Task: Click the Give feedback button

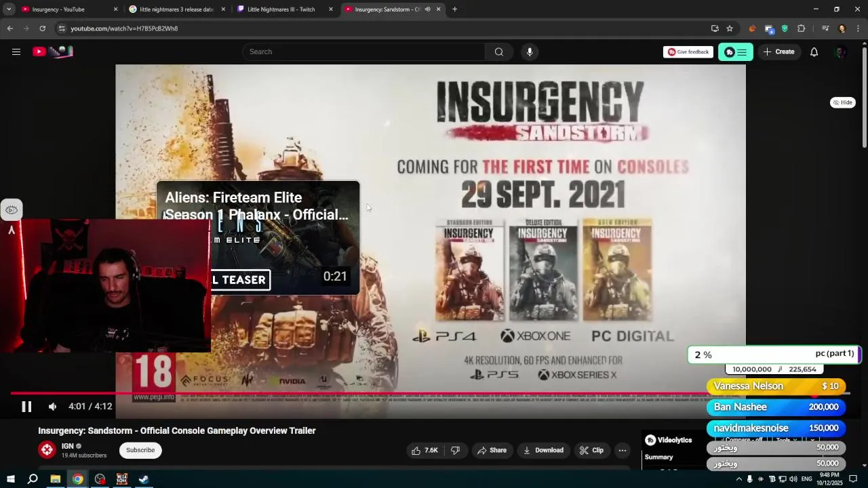Action: [x=688, y=52]
